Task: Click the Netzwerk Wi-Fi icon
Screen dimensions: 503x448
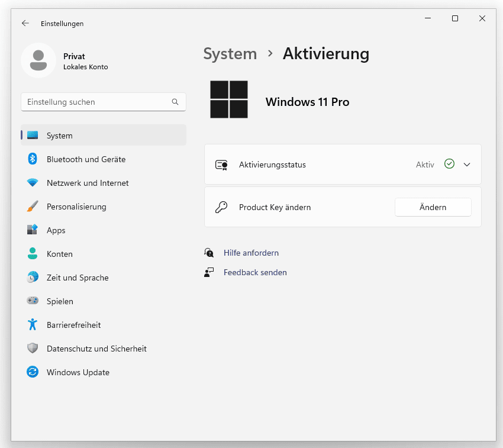Action: 33,183
